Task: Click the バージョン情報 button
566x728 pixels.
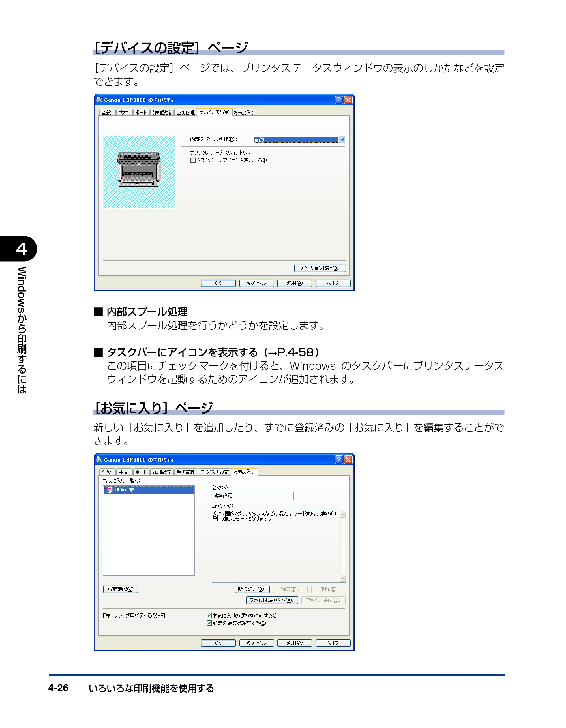Action: 320,268
